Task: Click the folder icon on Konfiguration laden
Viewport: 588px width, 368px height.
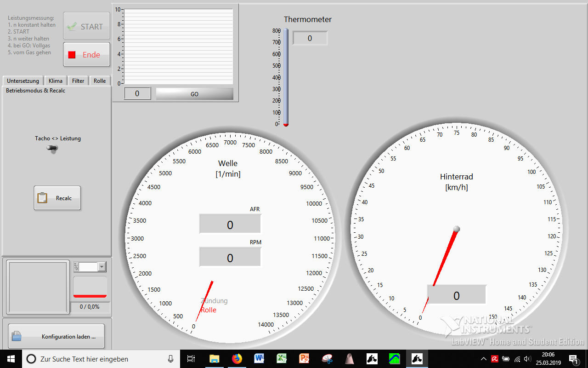Action: pos(17,336)
